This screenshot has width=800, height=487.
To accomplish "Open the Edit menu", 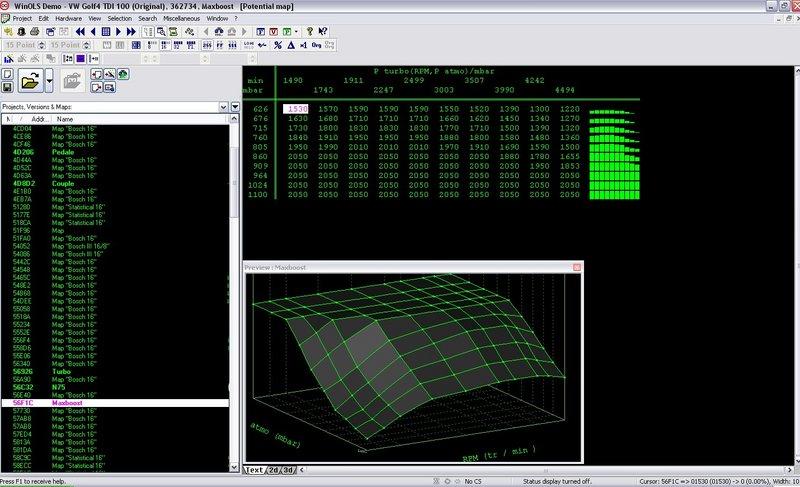I will click(44, 18).
